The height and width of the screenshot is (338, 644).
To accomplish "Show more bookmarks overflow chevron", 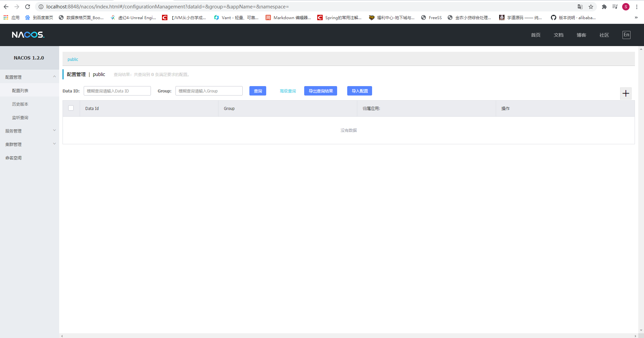I will pos(636,17).
